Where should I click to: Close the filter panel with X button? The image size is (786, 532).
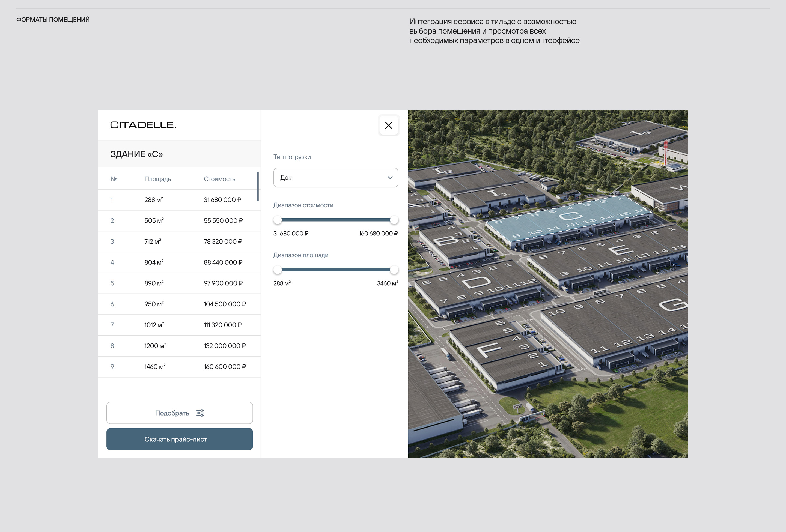pos(388,125)
